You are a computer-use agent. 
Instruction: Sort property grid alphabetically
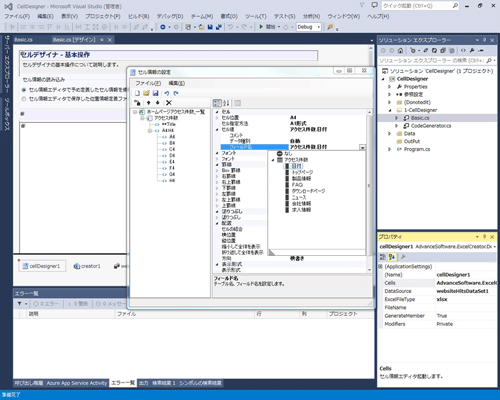coord(226,103)
